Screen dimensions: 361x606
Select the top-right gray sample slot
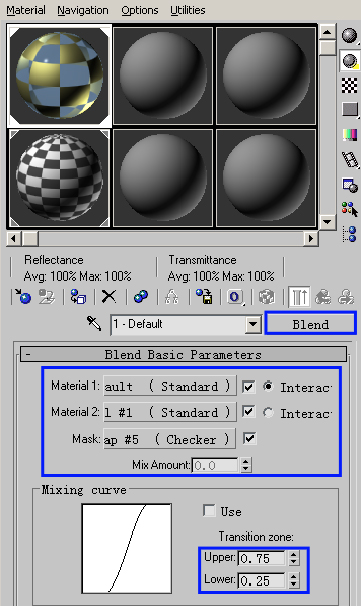click(x=266, y=76)
